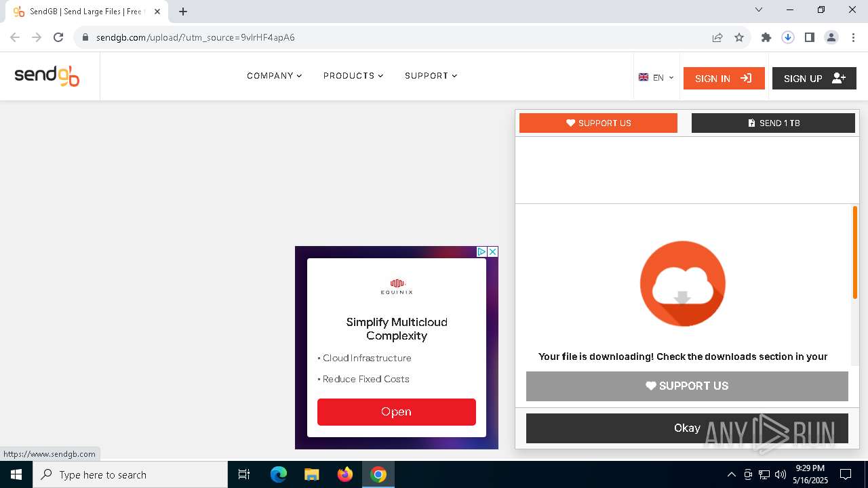
Task: Show hidden system tray icons
Action: pos(731,474)
